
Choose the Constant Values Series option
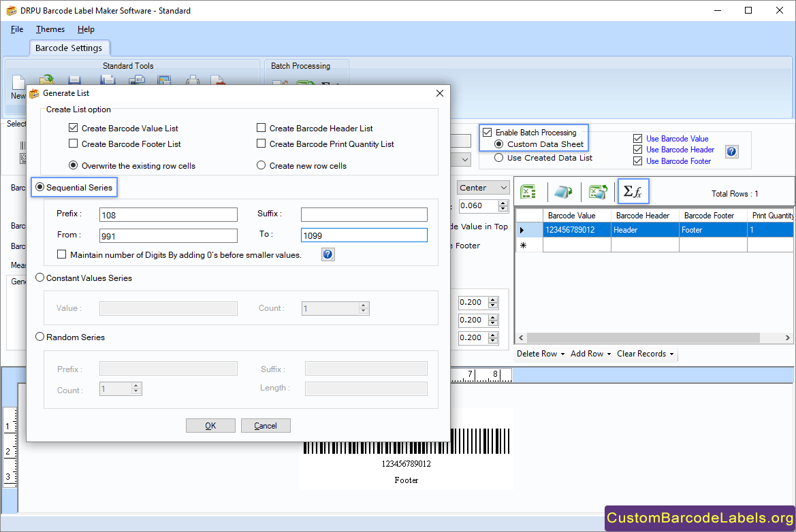coord(39,278)
